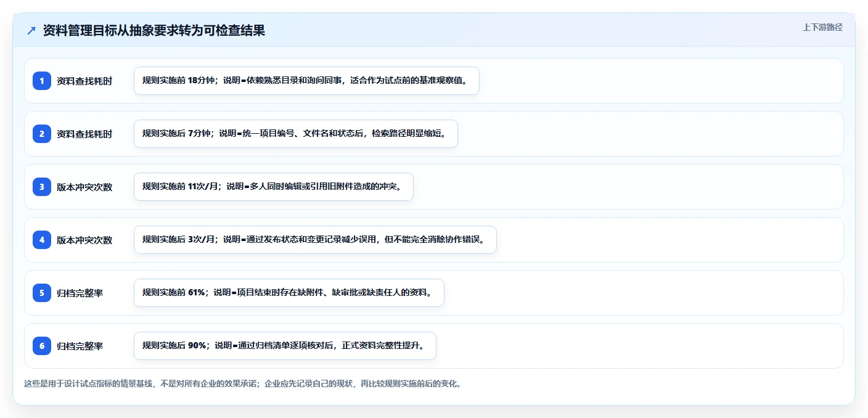Click number badge 6
Viewport: 868px width, 418px height.
tap(42, 346)
